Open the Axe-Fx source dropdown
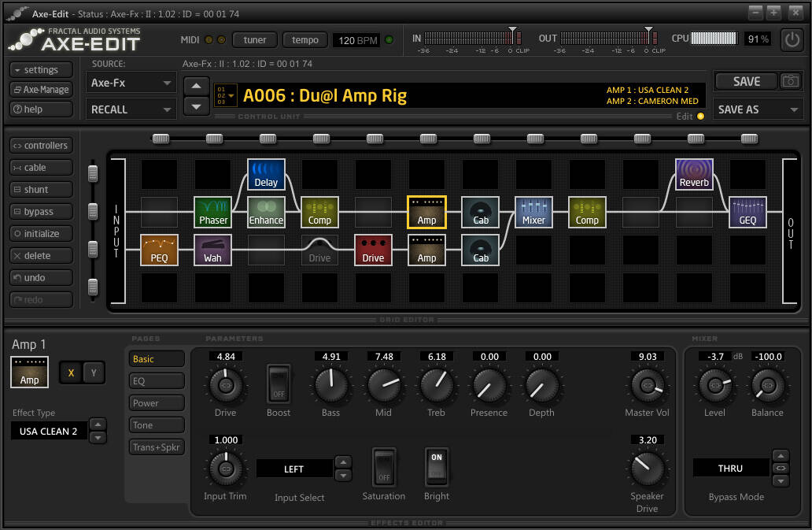The image size is (812, 530). 131,83
